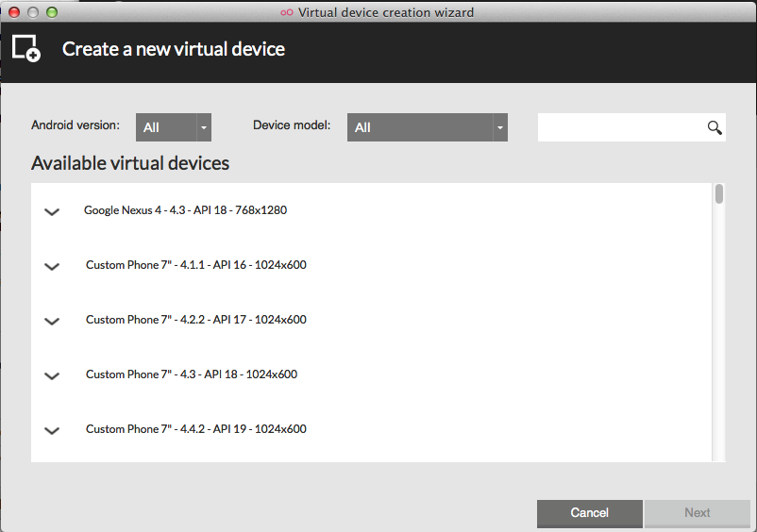This screenshot has width=757, height=532.
Task: Click the new virtual device header icon
Action: (x=26, y=48)
